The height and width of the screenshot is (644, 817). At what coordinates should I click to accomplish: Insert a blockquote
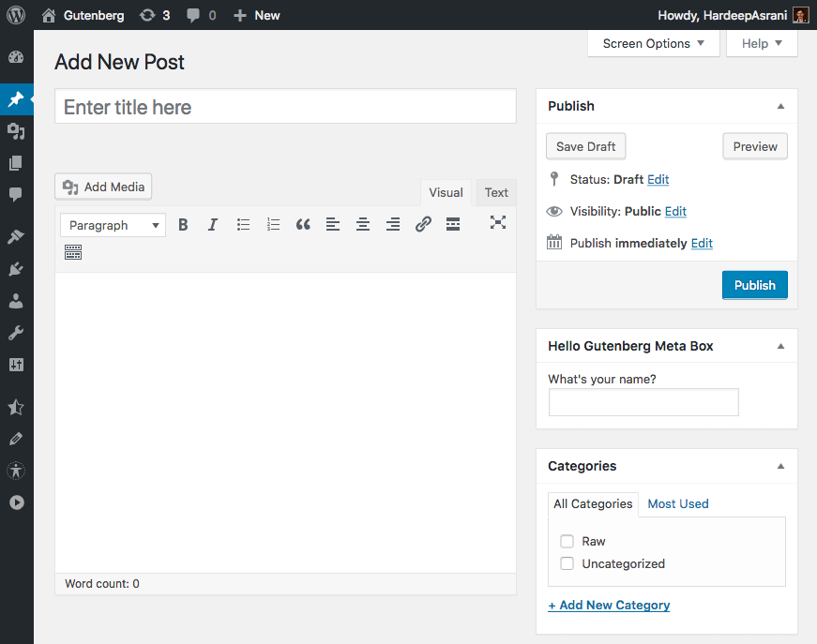303,224
